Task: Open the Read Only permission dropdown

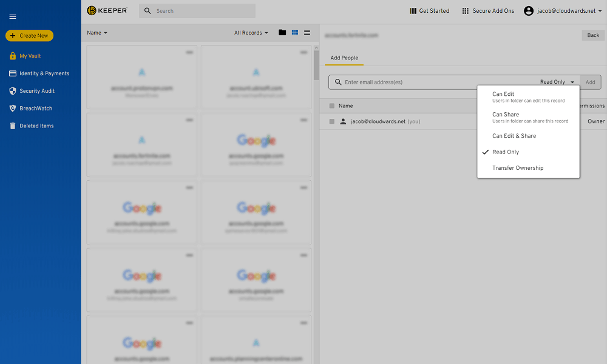Action: [x=557, y=82]
